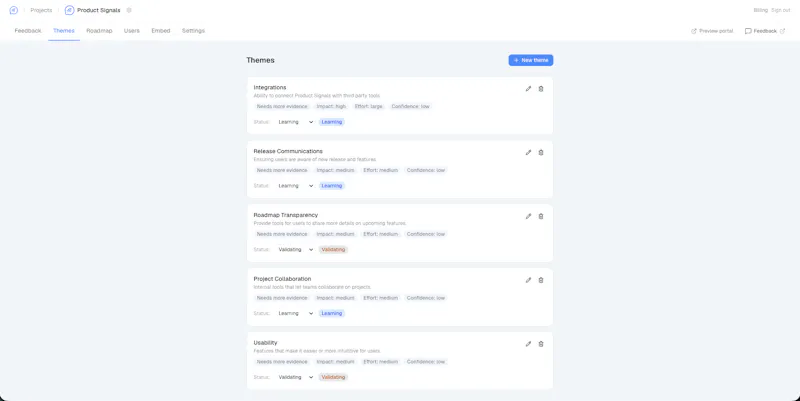Click the Themes page heading
This screenshot has width=800, height=401.
260,60
